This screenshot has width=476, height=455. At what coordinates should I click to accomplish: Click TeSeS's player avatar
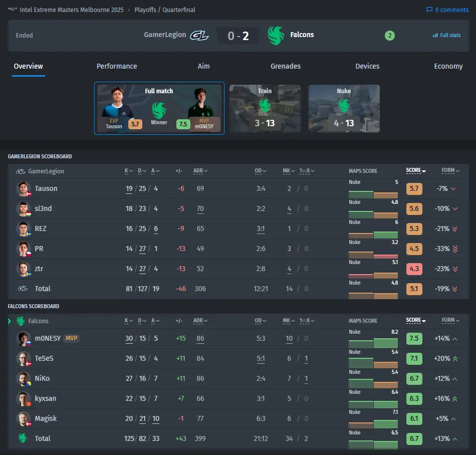pos(24,359)
